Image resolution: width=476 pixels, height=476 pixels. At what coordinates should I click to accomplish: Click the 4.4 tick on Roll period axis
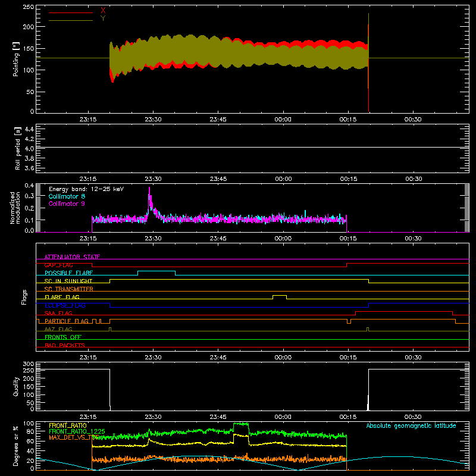click(29, 129)
